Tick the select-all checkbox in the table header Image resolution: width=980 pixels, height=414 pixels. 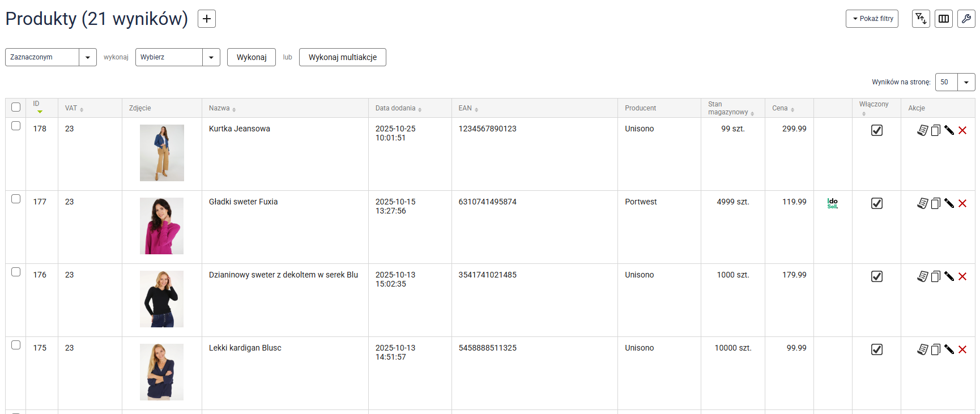click(16, 107)
